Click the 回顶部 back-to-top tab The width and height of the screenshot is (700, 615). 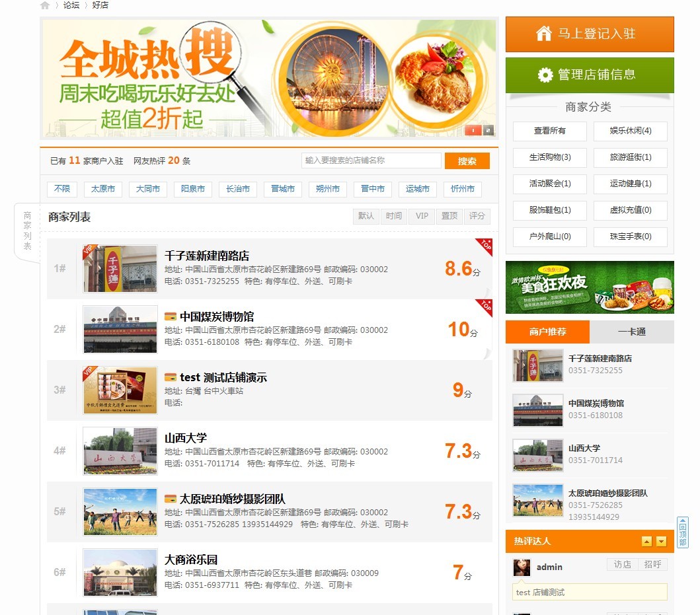pyautogui.click(x=682, y=532)
